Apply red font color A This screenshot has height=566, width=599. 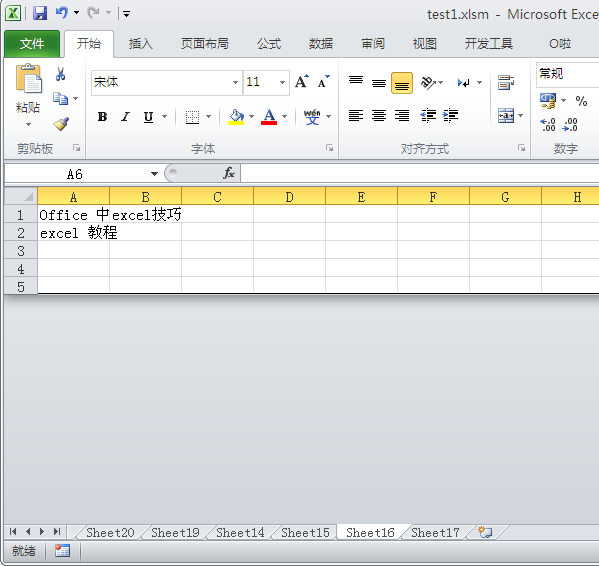point(269,116)
